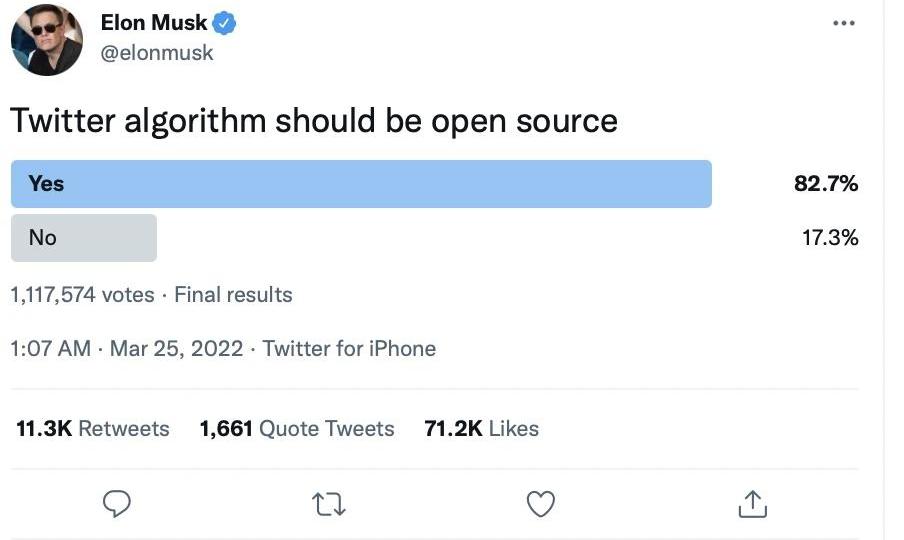Click the 17.3% poll percentage

click(830, 238)
